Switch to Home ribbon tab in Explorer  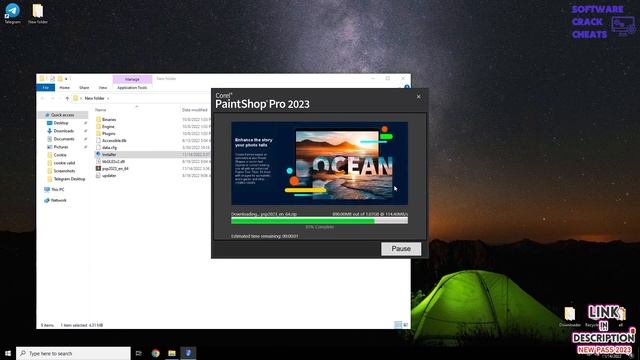pos(64,87)
